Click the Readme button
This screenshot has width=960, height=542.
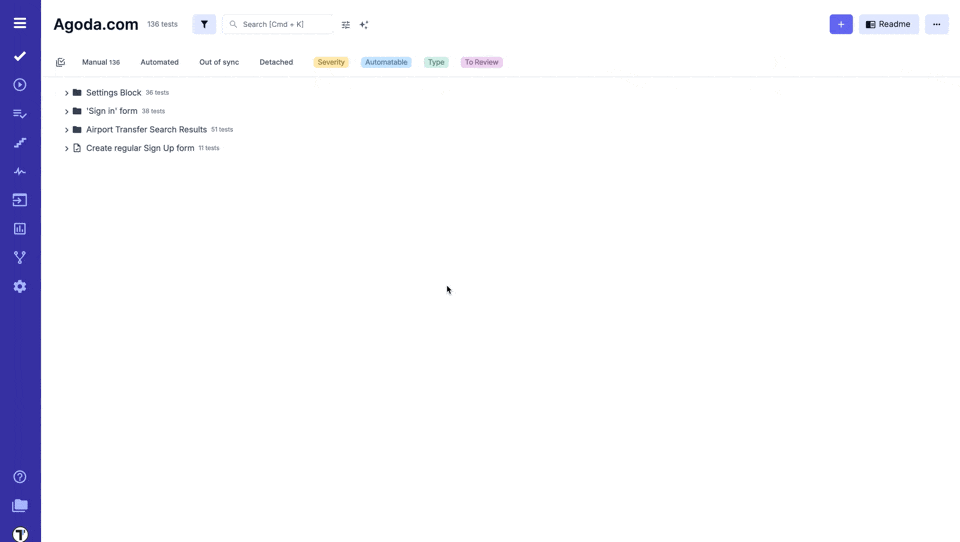pyautogui.click(x=888, y=24)
